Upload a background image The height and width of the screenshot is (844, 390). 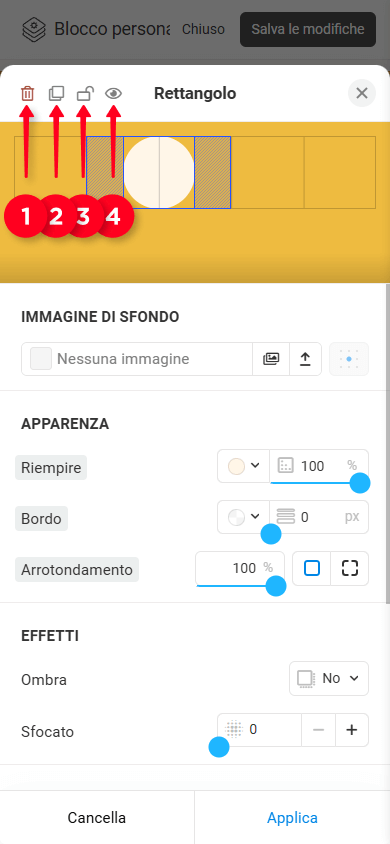(x=306, y=359)
